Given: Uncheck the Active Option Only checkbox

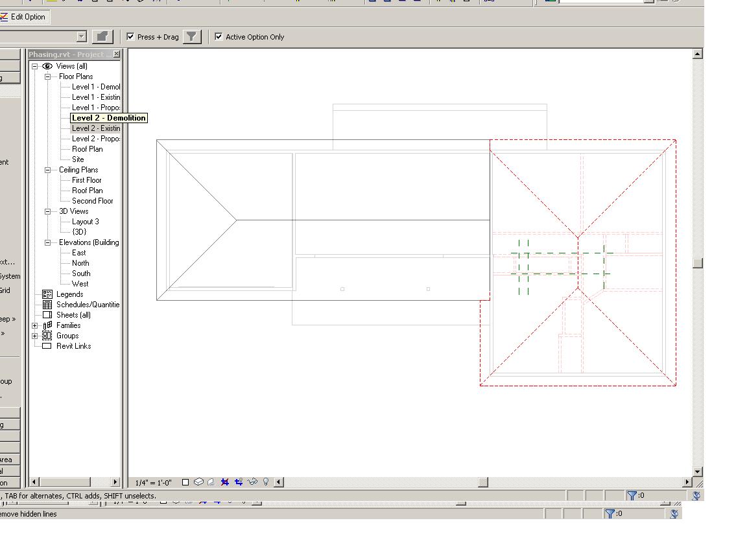Looking at the screenshot, I should 219,37.
